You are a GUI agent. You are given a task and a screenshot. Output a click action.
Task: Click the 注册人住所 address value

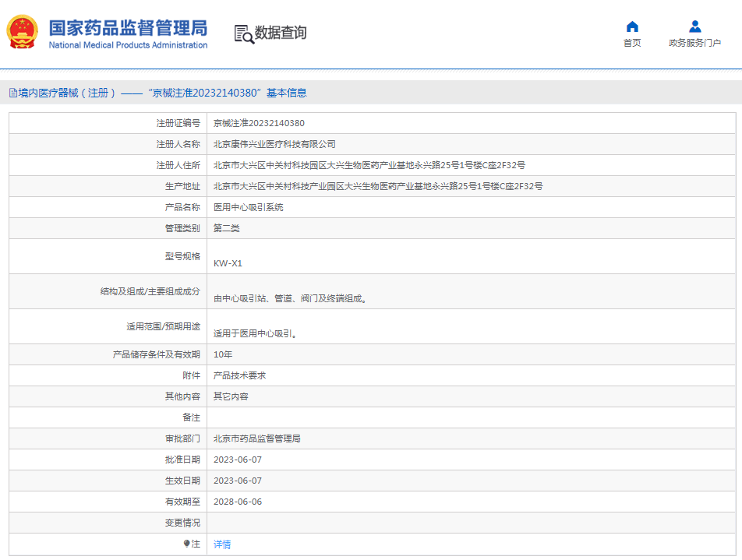tap(369, 165)
